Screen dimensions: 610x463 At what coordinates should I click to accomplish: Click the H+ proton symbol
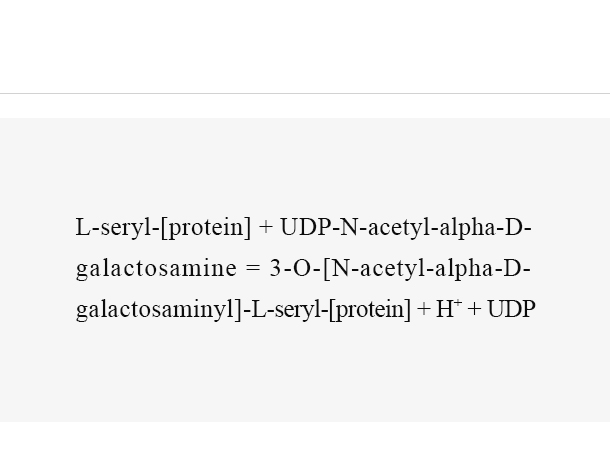point(449,309)
